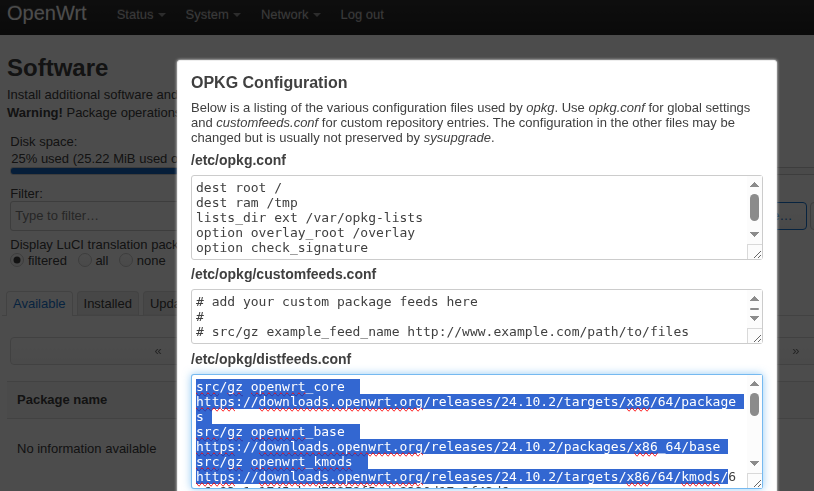Switch to the Available tab
This screenshot has width=814, height=491.
click(39, 304)
